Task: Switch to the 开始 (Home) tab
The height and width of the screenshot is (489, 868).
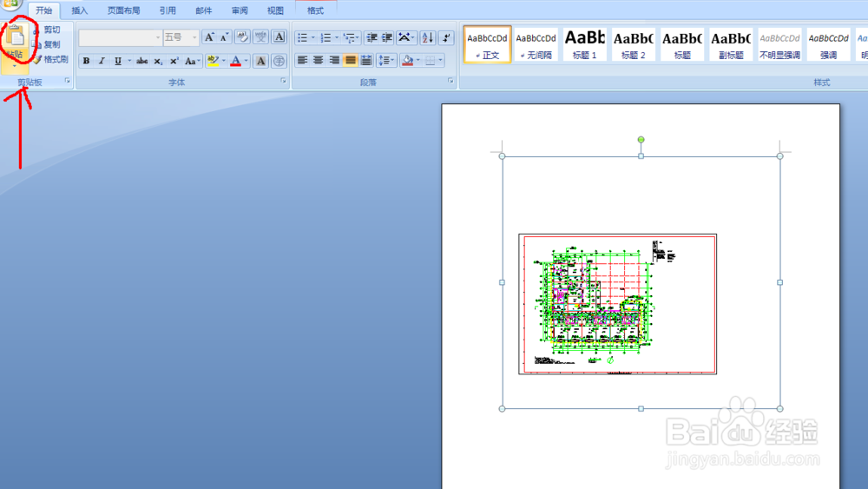Action: [43, 10]
